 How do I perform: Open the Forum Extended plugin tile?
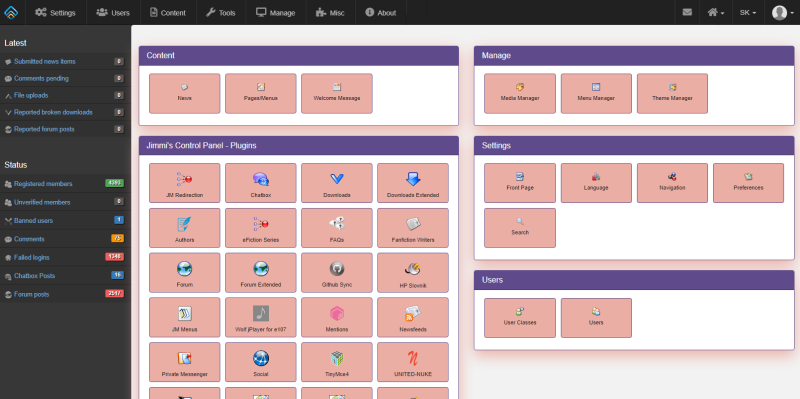coord(261,272)
